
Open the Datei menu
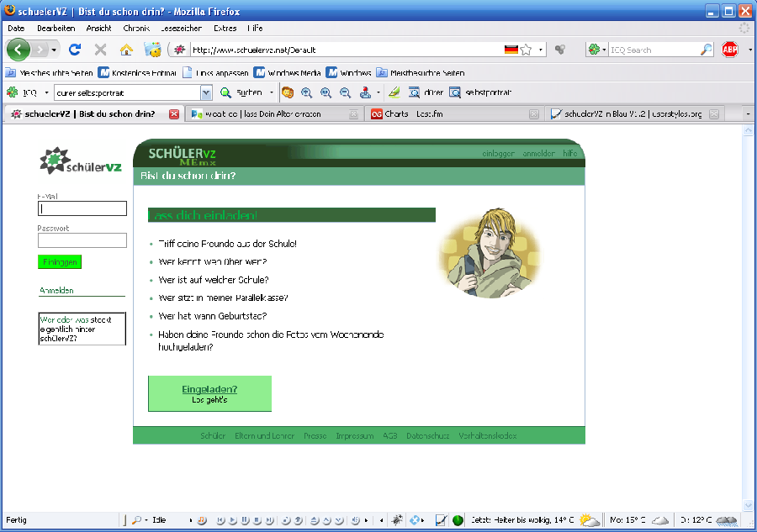click(16, 28)
